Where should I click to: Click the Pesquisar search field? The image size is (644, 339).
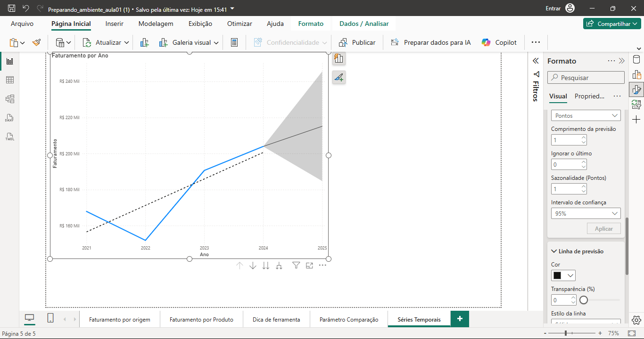pos(586,78)
